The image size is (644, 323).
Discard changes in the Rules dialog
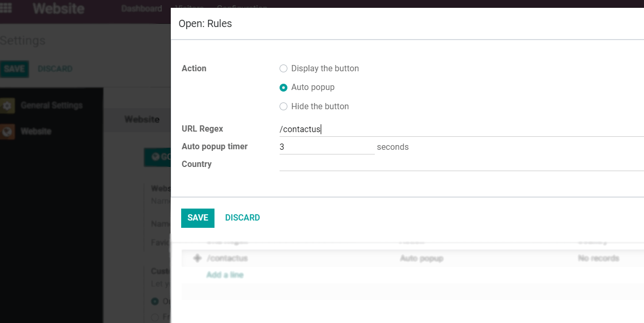(x=242, y=217)
